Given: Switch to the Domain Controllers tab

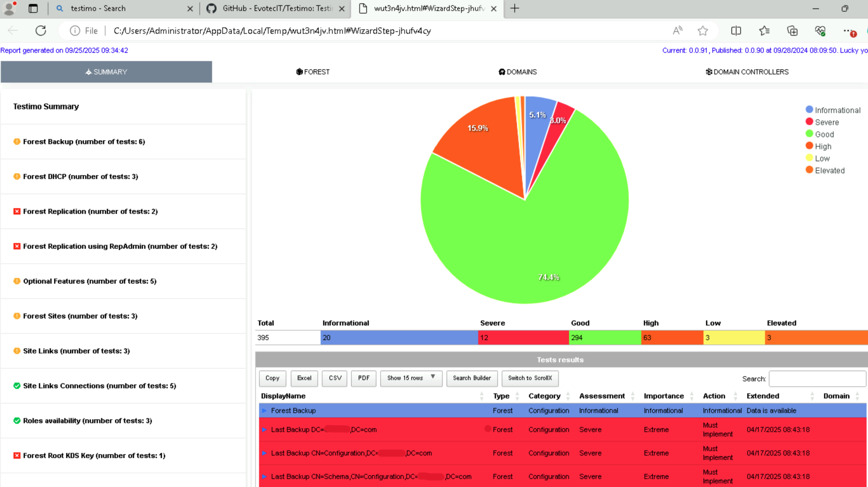Looking at the screenshot, I should (x=747, y=72).
